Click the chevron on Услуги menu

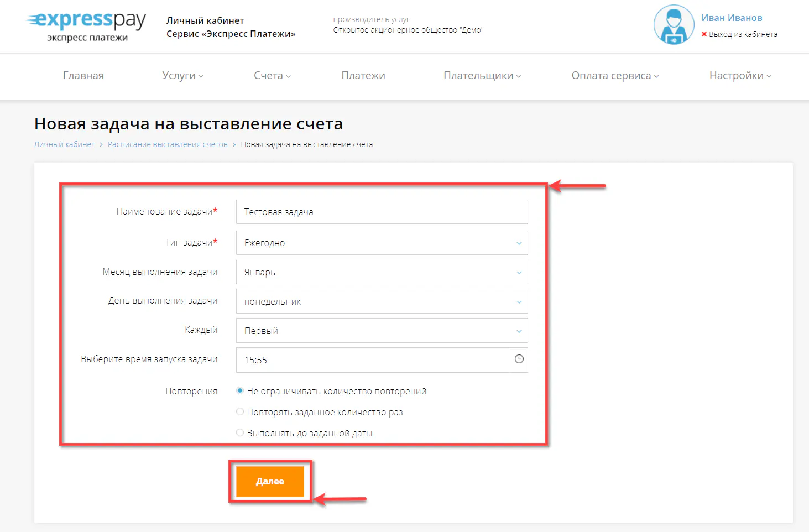(201, 76)
